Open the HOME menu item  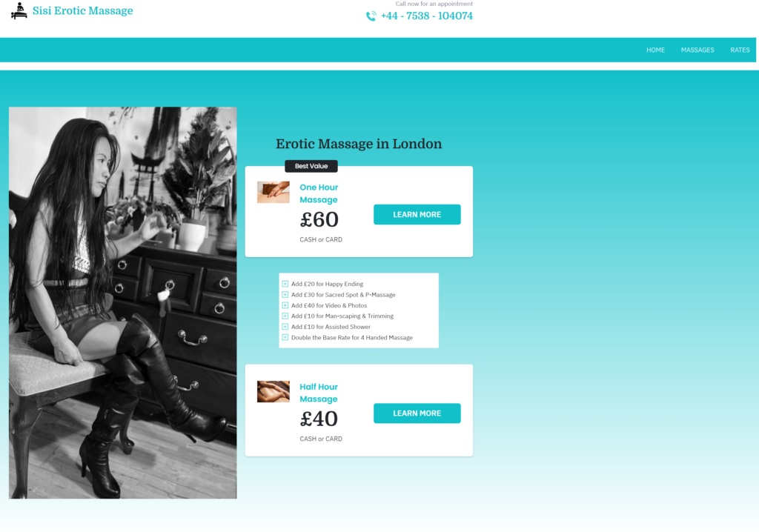coord(655,50)
